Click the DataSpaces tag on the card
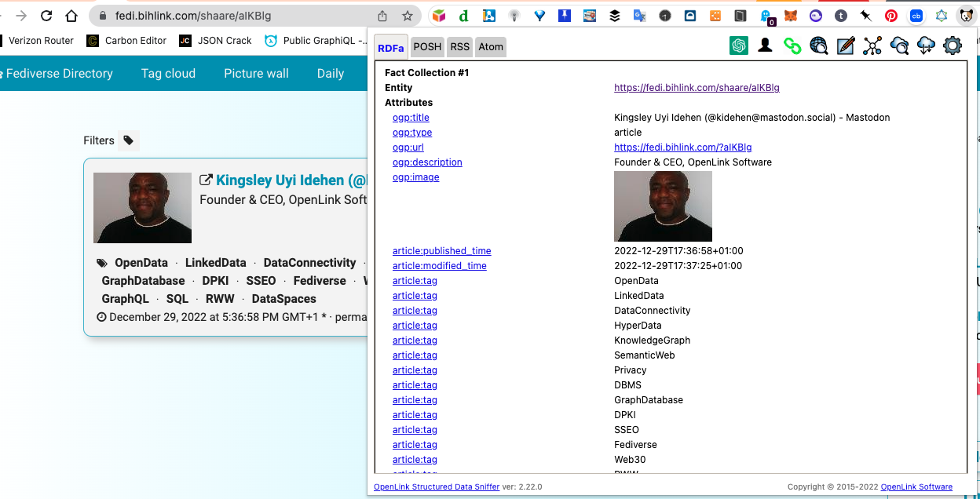Viewport: 980px width, 499px height. coord(284,299)
